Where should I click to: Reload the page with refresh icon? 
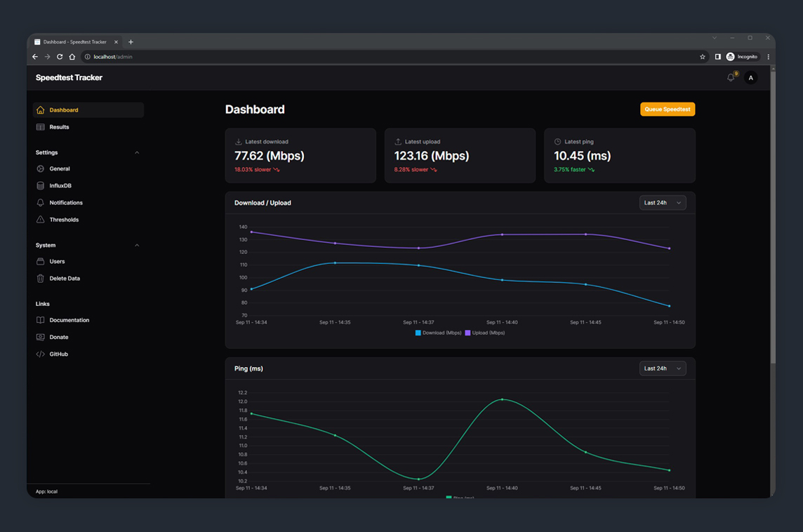coord(60,57)
